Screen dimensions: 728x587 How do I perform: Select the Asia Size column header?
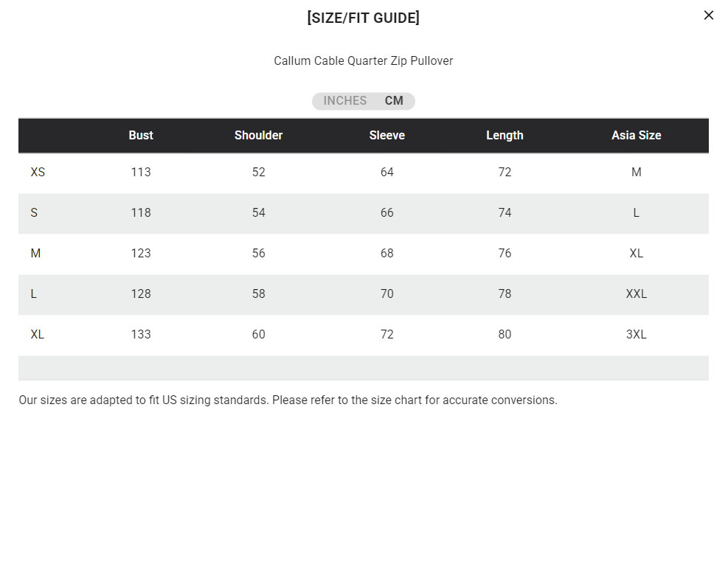(x=636, y=136)
